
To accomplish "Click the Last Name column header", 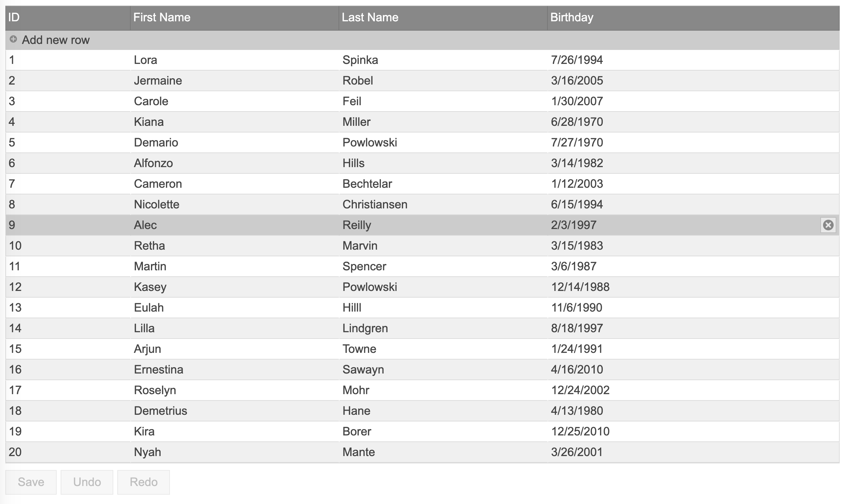I will [x=370, y=17].
